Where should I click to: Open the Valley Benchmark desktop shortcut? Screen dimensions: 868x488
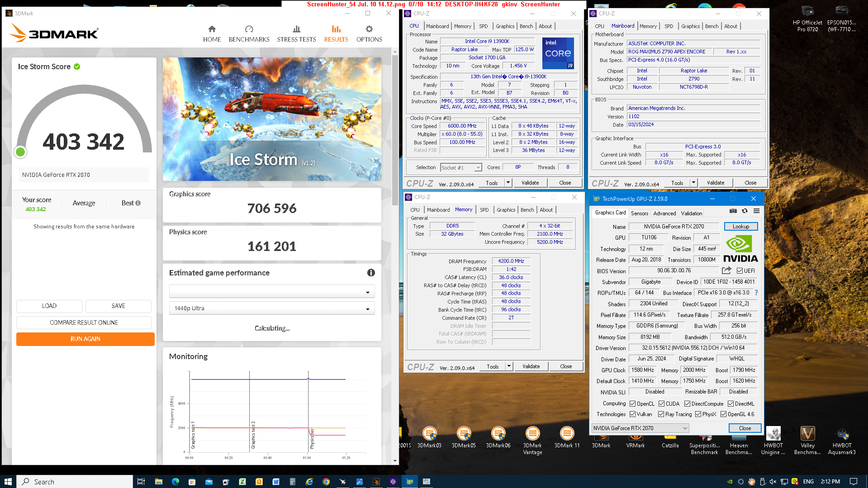(807, 441)
